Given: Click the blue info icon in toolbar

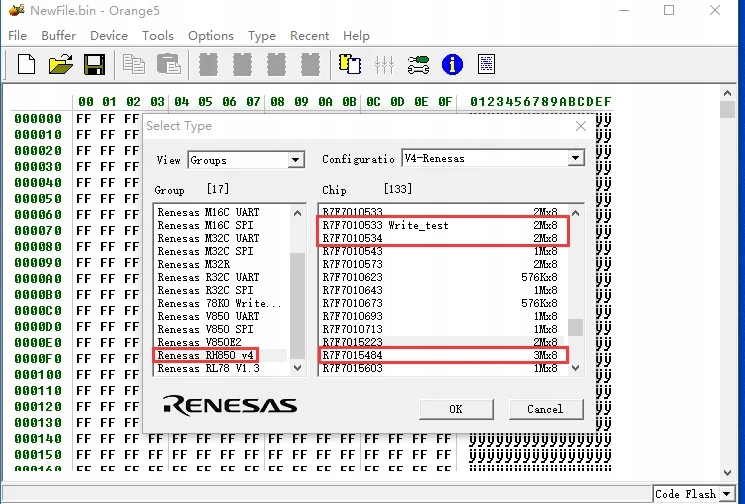Looking at the screenshot, I should (453, 65).
